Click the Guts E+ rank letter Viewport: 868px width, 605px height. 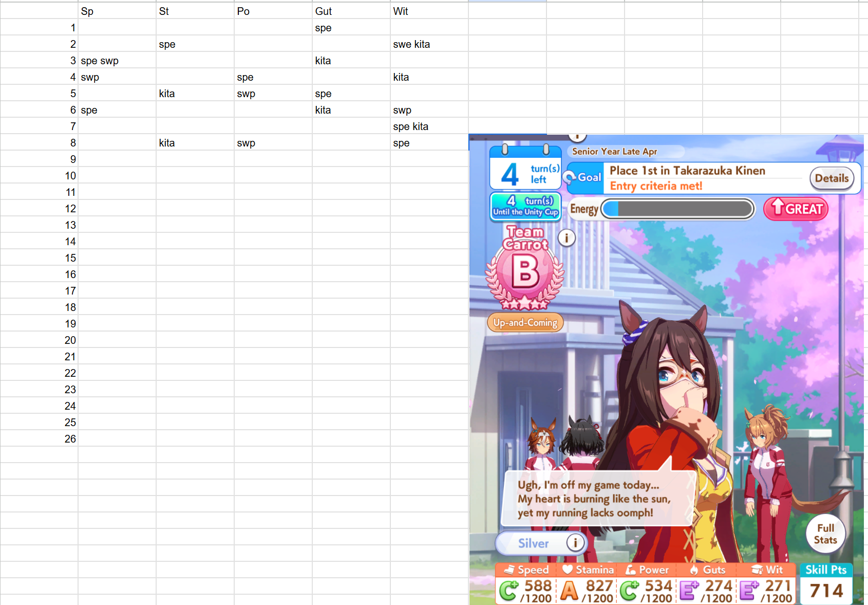pyautogui.click(x=689, y=591)
